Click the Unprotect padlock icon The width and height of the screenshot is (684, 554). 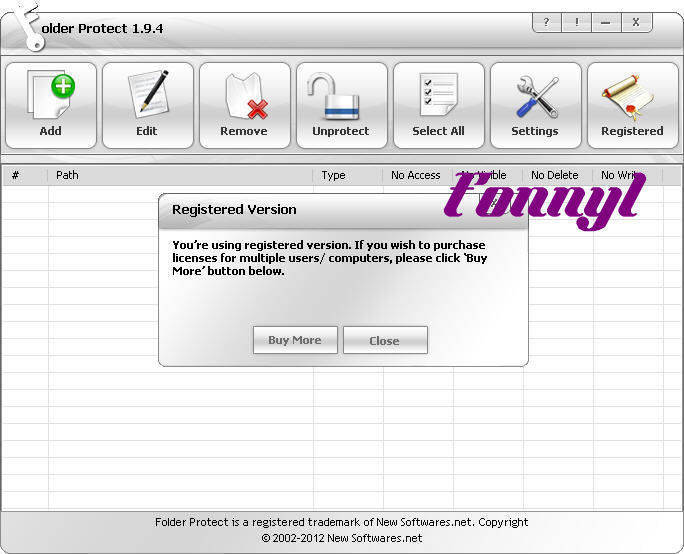point(342,106)
